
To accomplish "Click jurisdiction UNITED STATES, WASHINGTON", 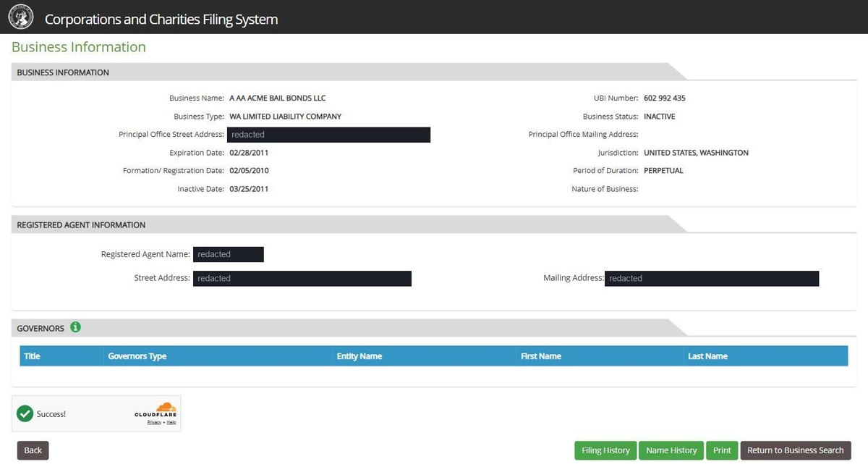I will pos(696,153).
